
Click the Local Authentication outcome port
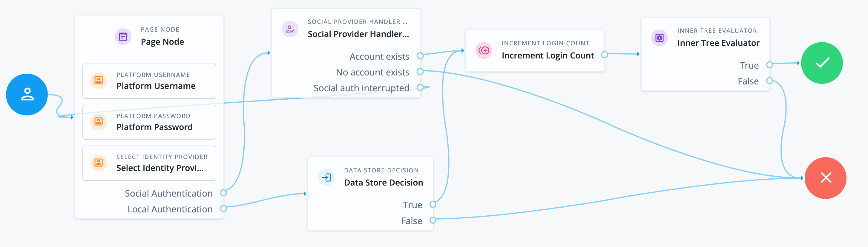223,209
